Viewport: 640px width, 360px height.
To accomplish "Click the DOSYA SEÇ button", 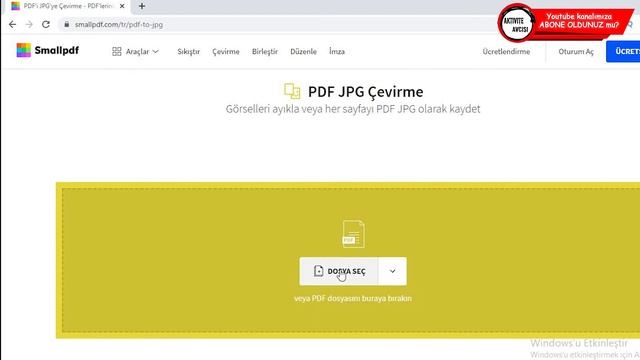I will tap(339, 271).
